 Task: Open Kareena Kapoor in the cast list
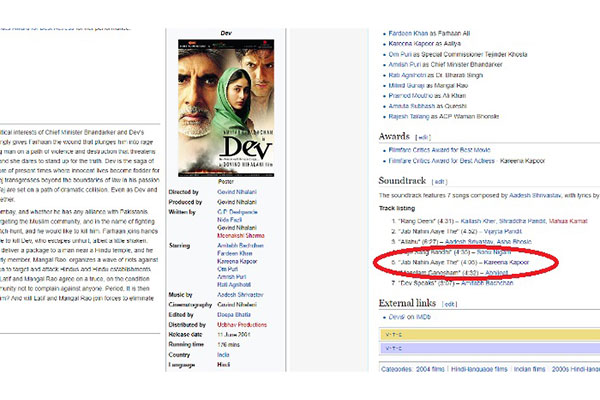tap(411, 44)
